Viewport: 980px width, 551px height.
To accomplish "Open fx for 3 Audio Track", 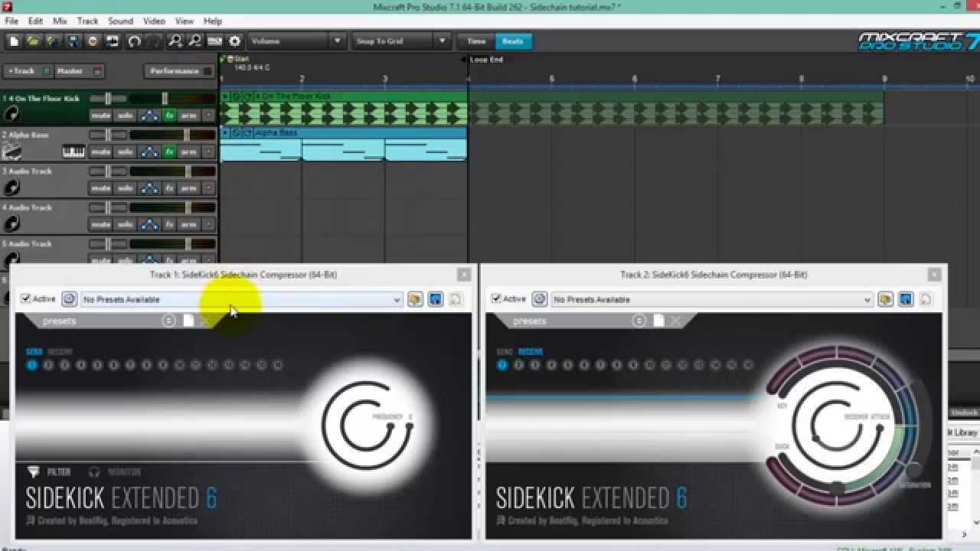I will click(169, 188).
